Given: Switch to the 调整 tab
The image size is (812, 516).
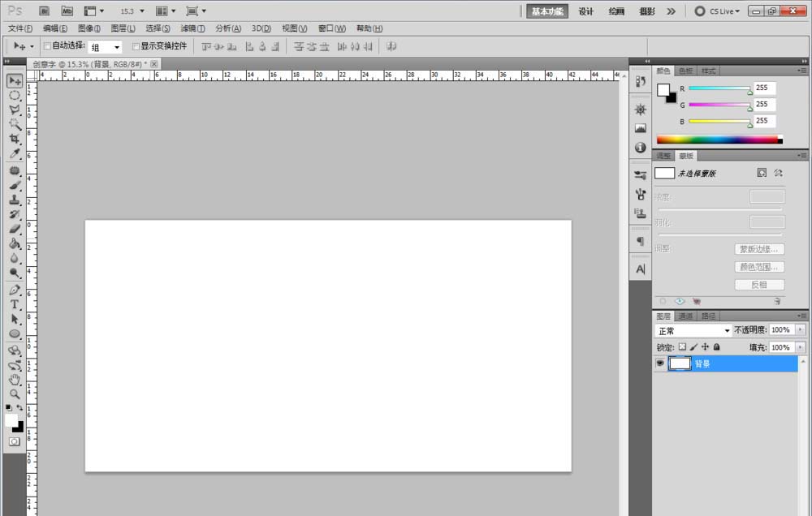Looking at the screenshot, I should [663, 156].
